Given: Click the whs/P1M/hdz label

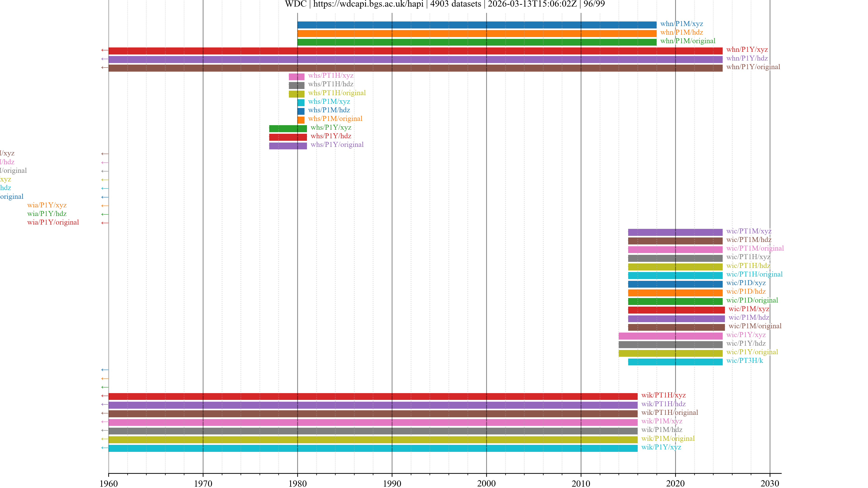Looking at the screenshot, I should pos(329,110).
